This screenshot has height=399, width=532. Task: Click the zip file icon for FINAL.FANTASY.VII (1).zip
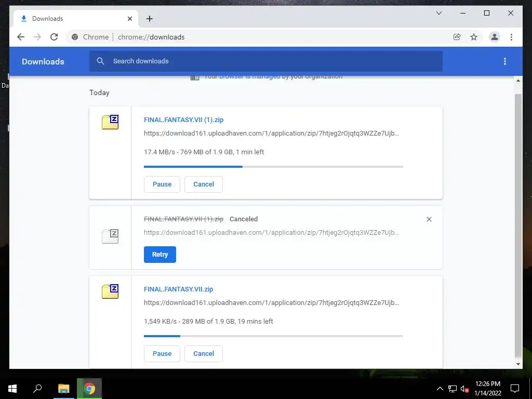click(110, 122)
